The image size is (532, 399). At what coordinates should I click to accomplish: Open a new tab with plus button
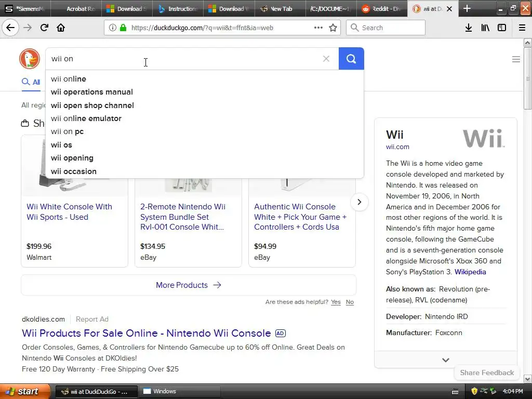(467, 8)
